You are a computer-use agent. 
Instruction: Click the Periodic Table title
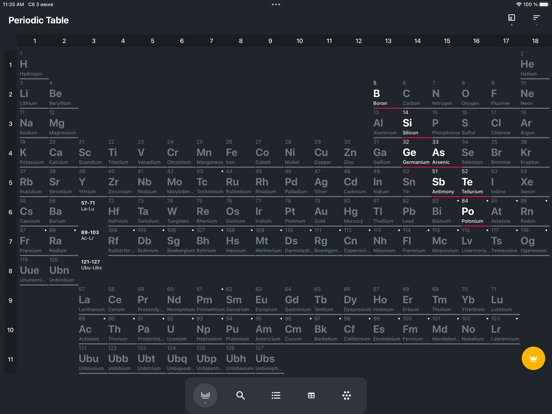coord(38,20)
